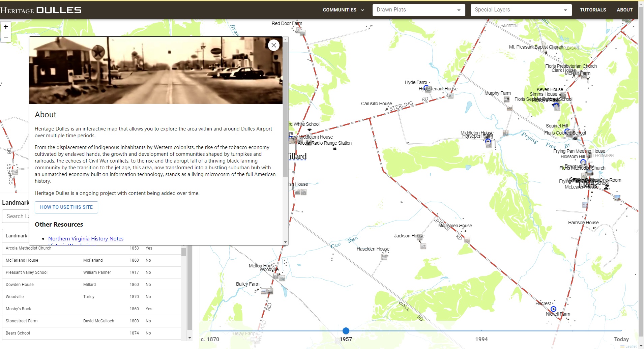The image size is (644, 349).
Task: Click Bailey Farm photo marker
Action: click(264, 291)
